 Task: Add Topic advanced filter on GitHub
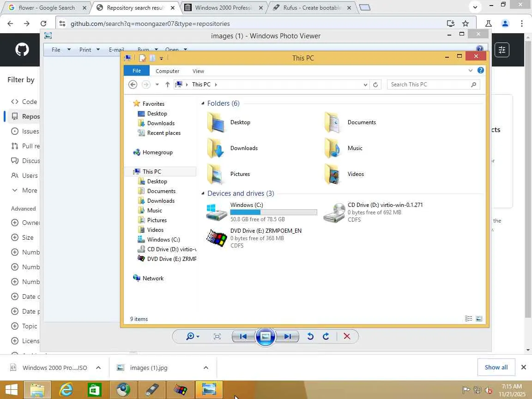click(24, 326)
